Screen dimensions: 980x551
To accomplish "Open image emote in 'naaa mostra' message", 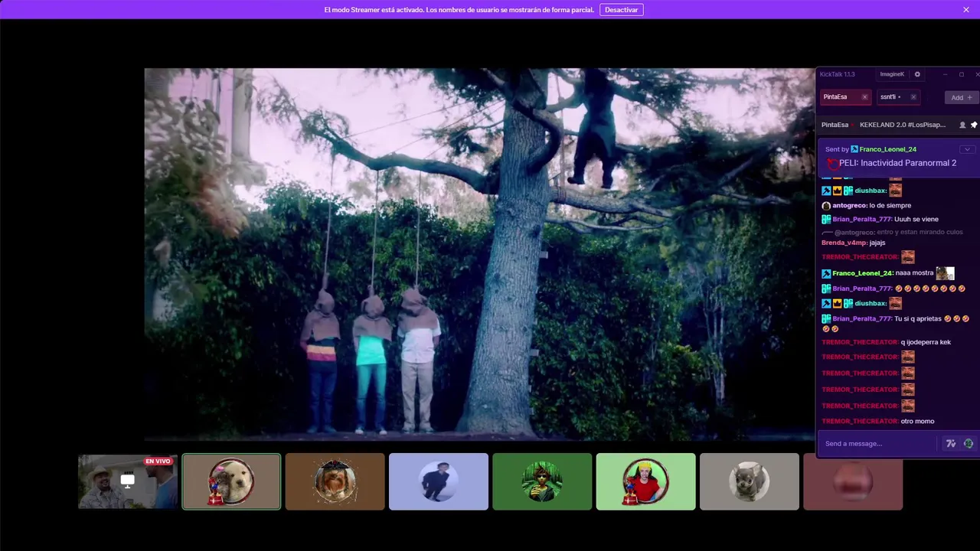I will tap(945, 273).
